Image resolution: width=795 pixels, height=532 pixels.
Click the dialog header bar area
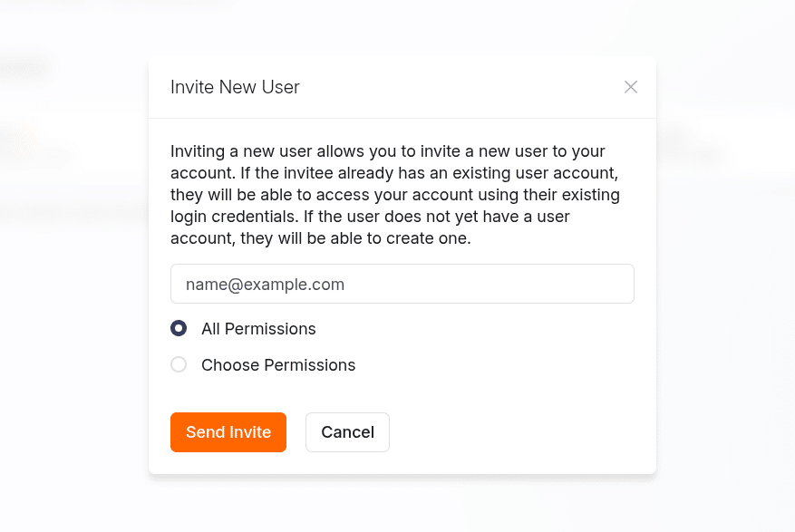coord(453,88)
